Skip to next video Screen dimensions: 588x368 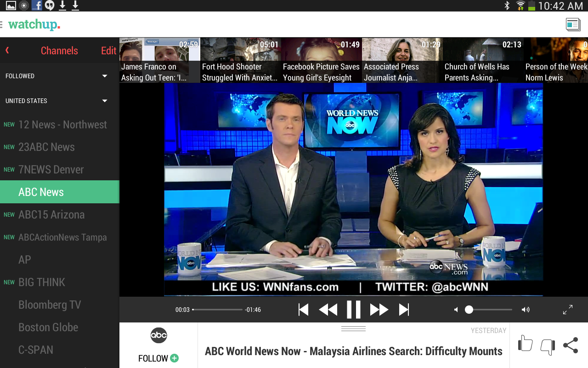coord(404,310)
